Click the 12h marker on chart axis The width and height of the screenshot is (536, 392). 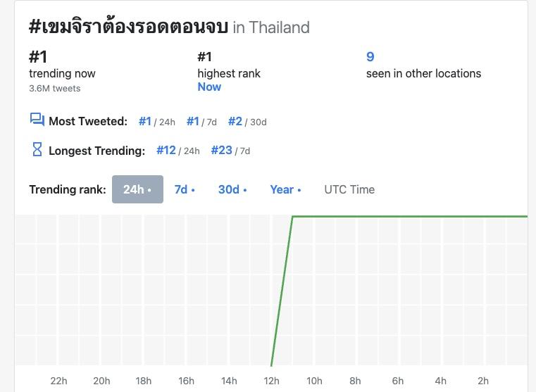tap(271, 381)
